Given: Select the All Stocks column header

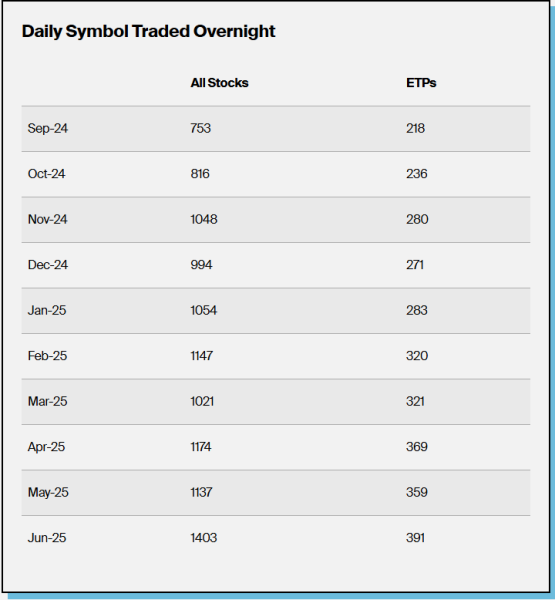Looking at the screenshot, I should (x=219, y=83).
